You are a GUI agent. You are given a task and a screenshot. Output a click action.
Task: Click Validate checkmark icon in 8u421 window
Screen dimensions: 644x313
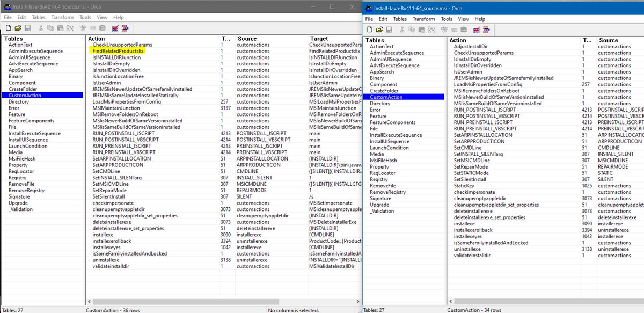coord(115,27)
